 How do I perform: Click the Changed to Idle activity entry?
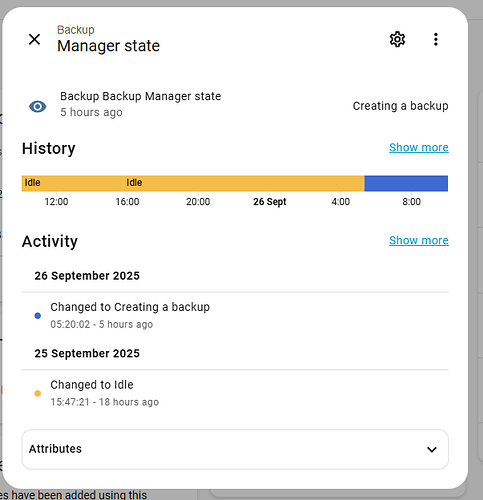[104, 393]
